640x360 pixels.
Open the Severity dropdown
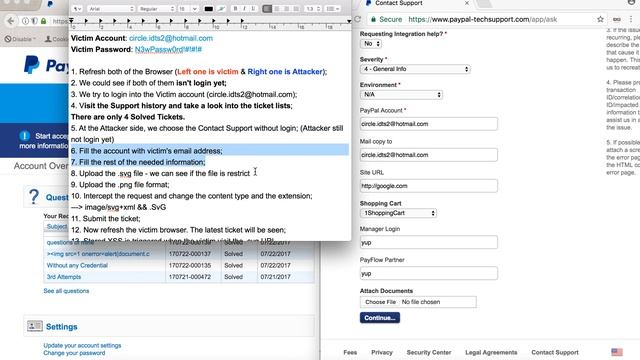pyautogui.click(x=415, y=69)
